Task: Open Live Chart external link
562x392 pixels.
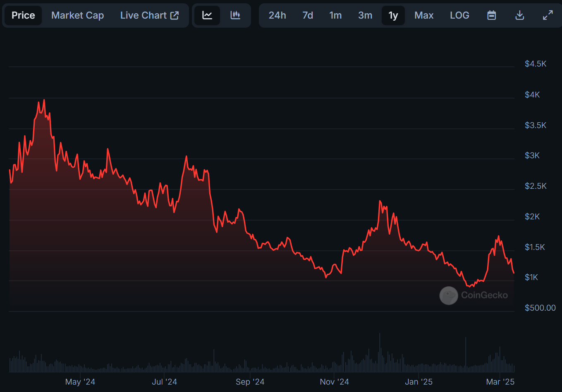Action: (x=149, y=15)
